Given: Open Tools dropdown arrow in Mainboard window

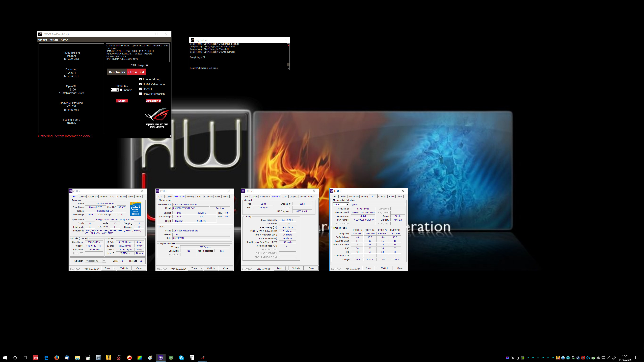Looking at the screenshot, I should (x=201, y=268).
